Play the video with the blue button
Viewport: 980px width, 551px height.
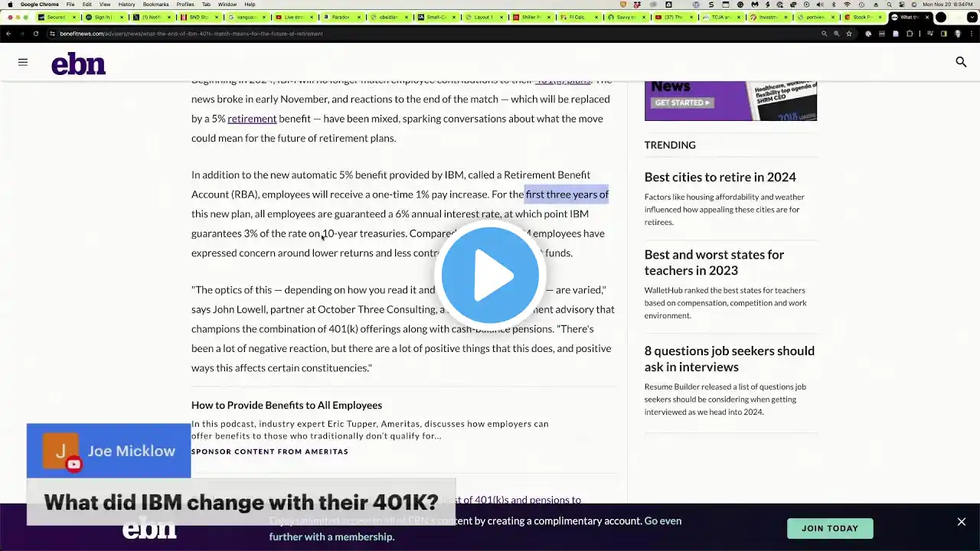click(x=490, y=274)
